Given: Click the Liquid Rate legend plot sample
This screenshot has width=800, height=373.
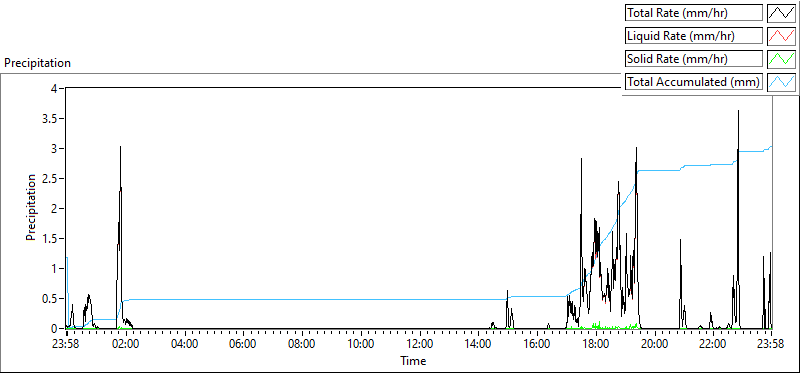Looking at the screenshot, I should 781,36.
